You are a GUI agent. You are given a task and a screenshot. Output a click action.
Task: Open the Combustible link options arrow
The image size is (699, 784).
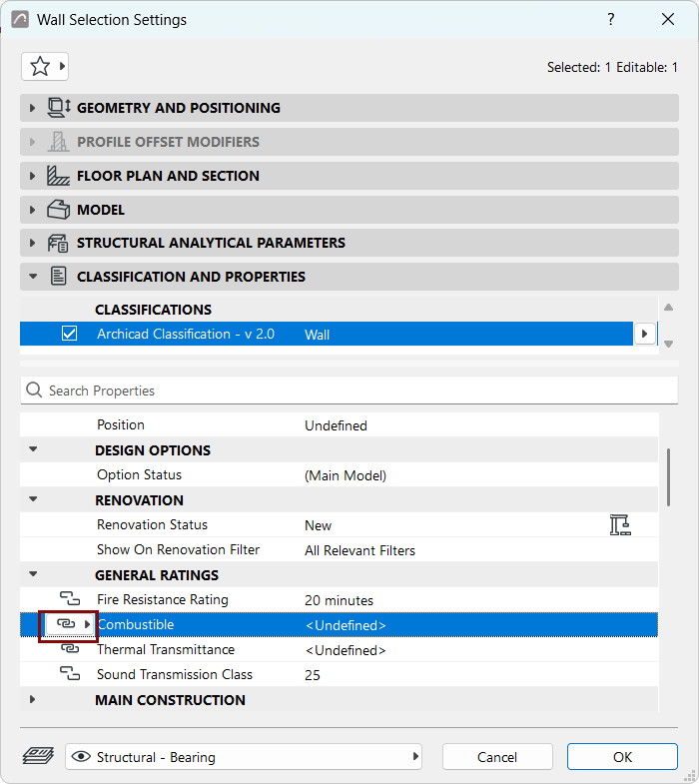pos(87,624)
